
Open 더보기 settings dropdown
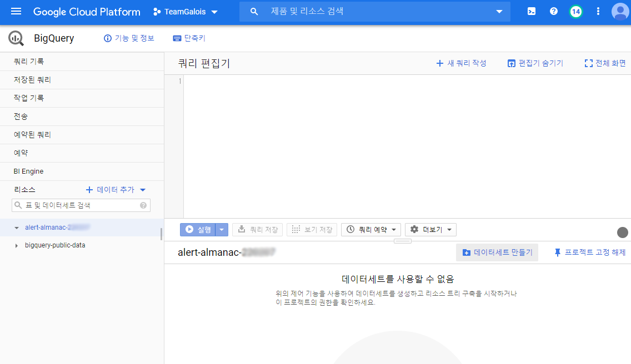(430, 230)
